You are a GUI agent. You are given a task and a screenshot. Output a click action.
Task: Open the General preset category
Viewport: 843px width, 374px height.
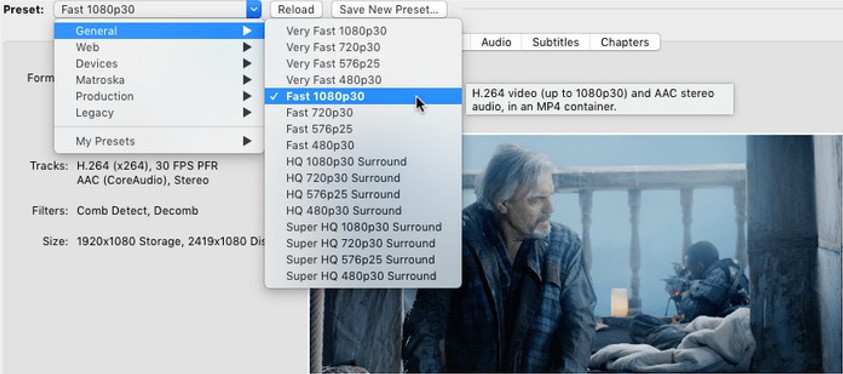point(159,31)
